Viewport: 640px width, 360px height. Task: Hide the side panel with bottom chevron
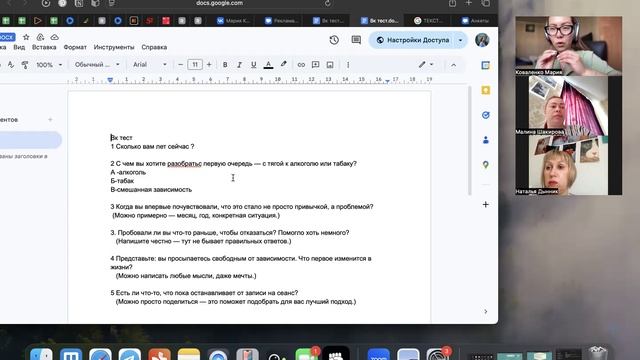tap(485, 311)
